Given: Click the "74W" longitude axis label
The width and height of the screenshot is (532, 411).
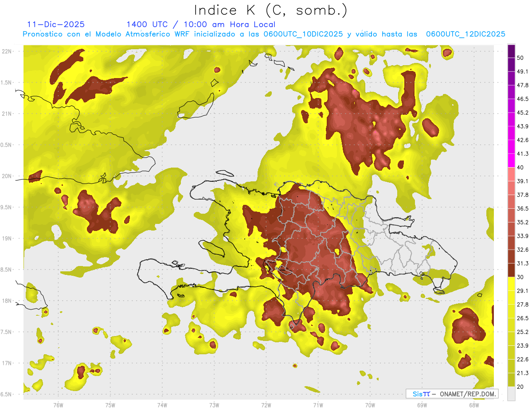Looking at the screenshot, I should click(x=162, y=405).
